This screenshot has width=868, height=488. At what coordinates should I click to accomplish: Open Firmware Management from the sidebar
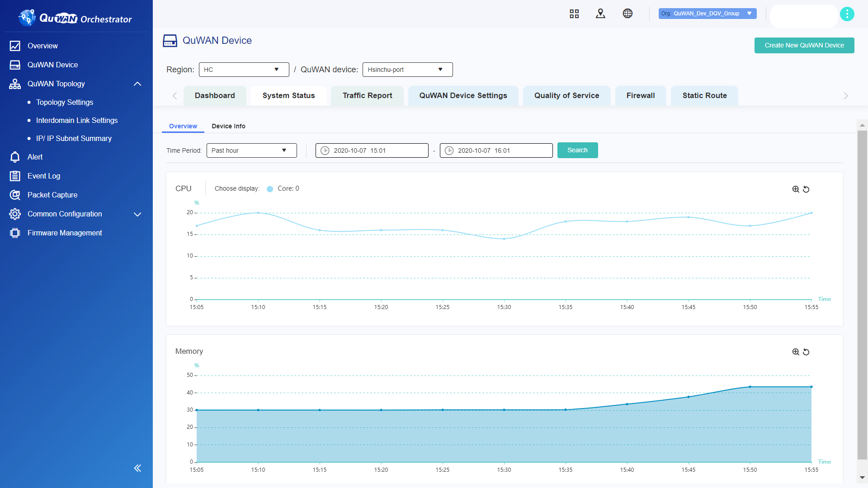[x=65, y=233]
